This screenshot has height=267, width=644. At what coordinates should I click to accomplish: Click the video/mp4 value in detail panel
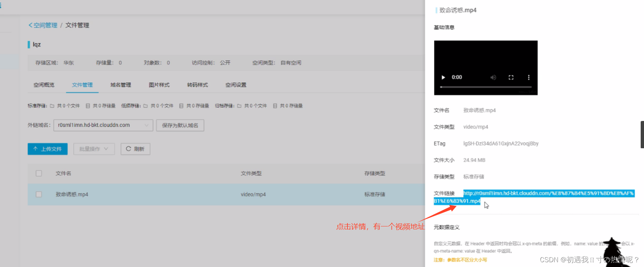pyautogui.click(x=476, y=127)
